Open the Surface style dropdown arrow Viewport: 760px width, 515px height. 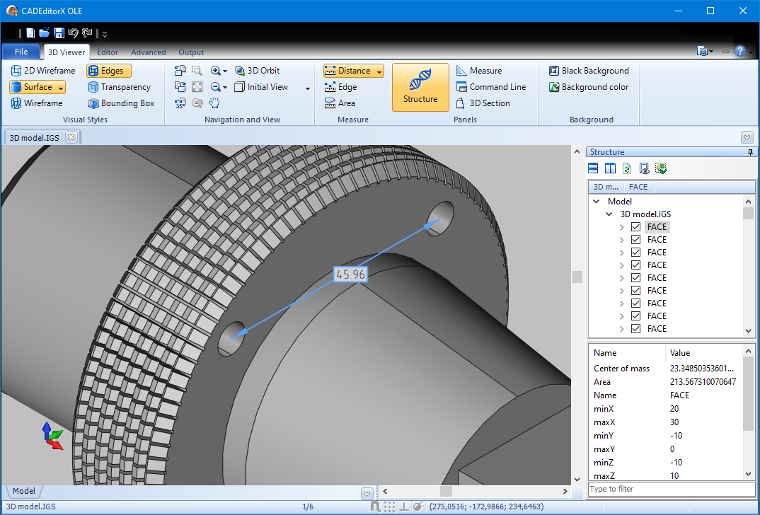pos(61,88)
